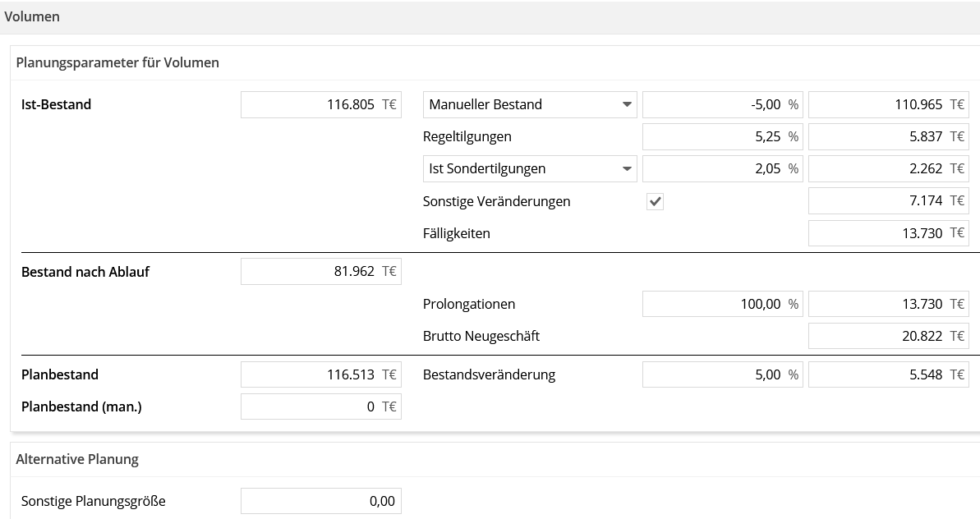Screen dimensions: 980x519
Task: Select the Bestand nach Ablauf field
Action: click(x=321, y=272)
